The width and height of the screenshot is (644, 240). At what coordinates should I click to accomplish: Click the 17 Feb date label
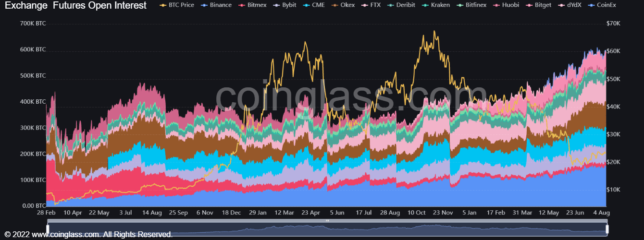[495, 212]
